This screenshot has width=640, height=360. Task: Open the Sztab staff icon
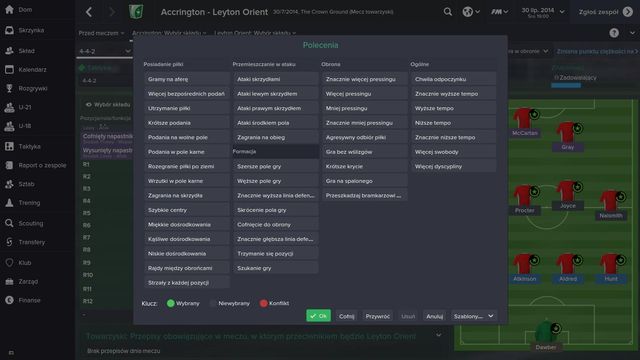coord(9,184)
